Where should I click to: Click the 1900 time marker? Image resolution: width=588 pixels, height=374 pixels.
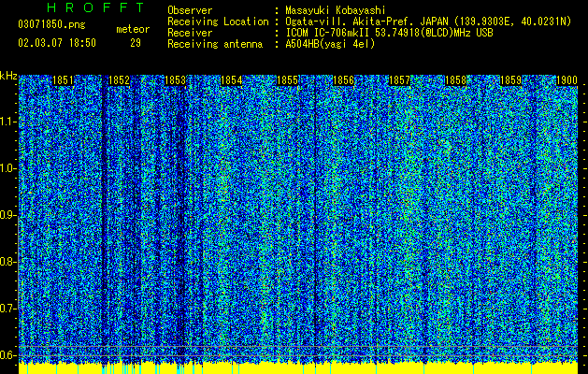pos(566,80)
